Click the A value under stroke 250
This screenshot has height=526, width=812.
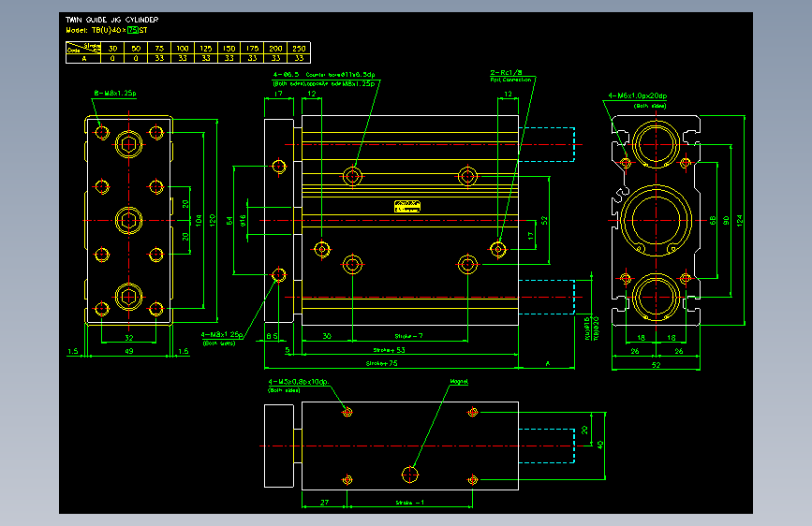point(299,59)
